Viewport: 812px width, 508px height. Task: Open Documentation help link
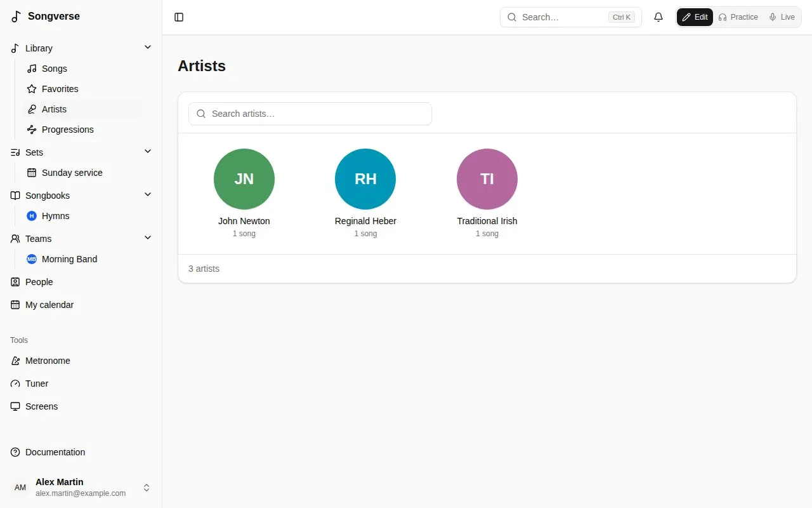click(x=81, y=452)
